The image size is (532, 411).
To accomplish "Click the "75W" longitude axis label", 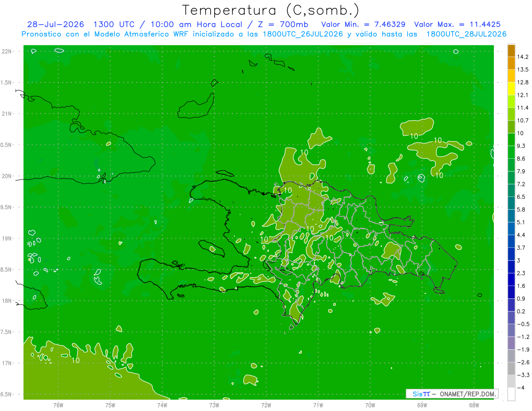I will pyautogui.click(x=110, y=405).
